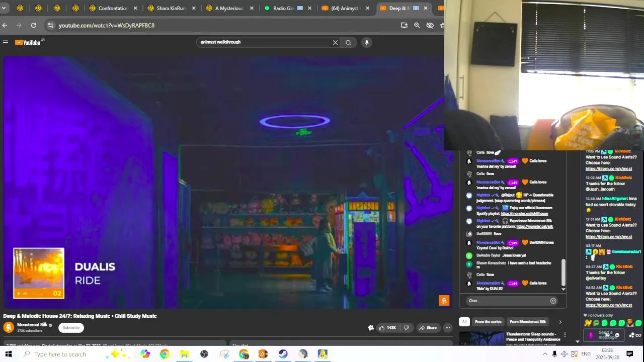Screen dimensions: 644x362
Task: Clear the YouTube search box text
Action: [x=336, y=43]
